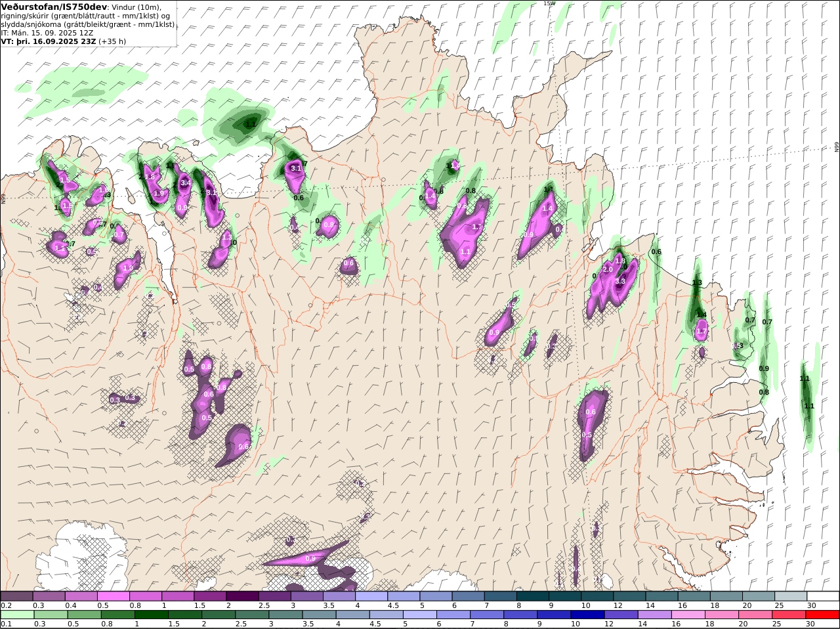Click the 0.2–0.3 swatch on the upper snow scale
The image size is (840, 629).
[x=16, y=596]
